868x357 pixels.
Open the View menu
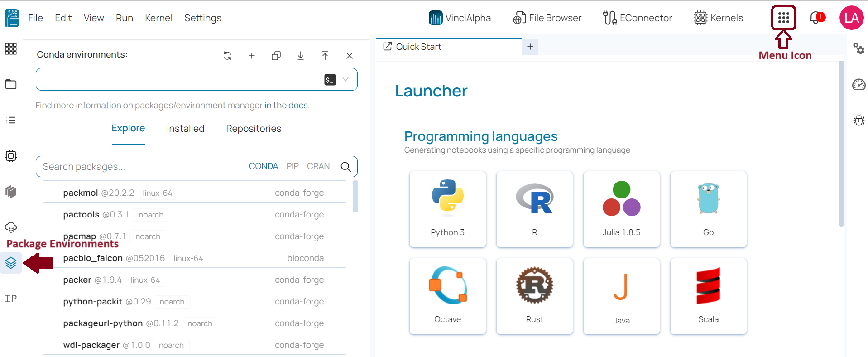coord(94,18)
